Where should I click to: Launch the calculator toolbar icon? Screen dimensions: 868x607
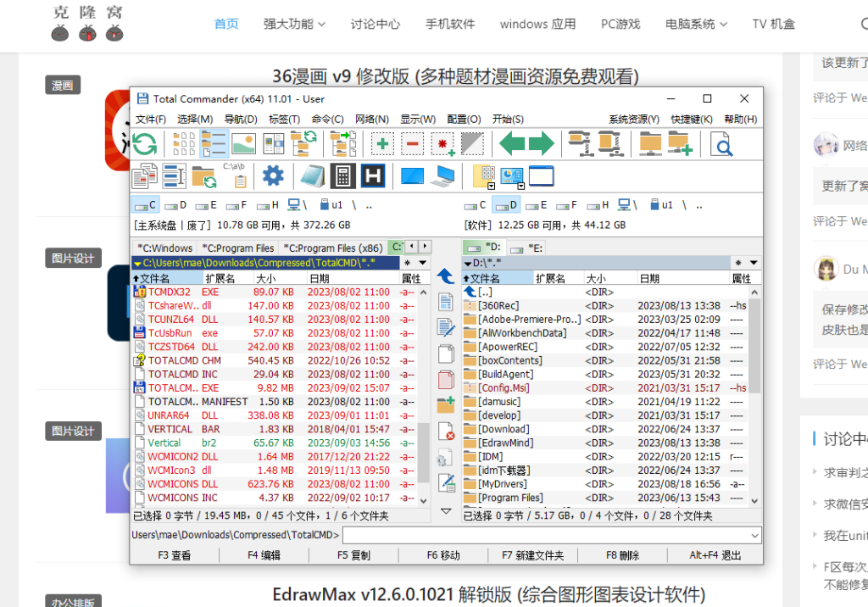coord(342,176)
